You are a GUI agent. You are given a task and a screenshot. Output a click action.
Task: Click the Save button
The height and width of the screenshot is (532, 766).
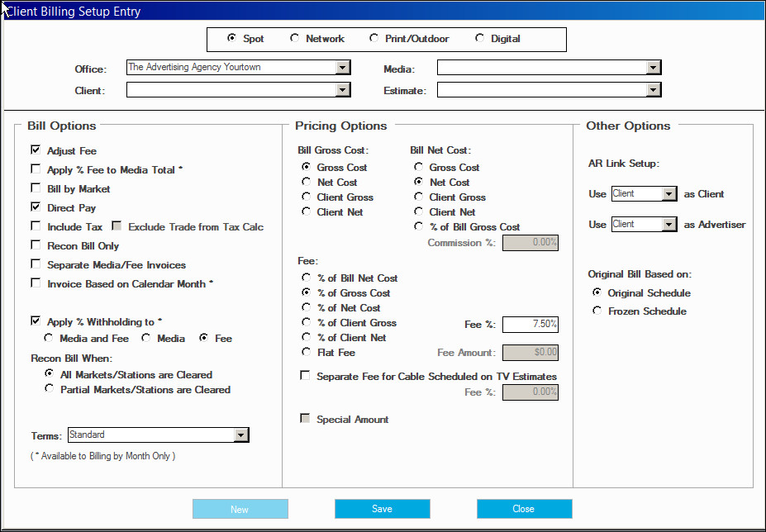383,509
